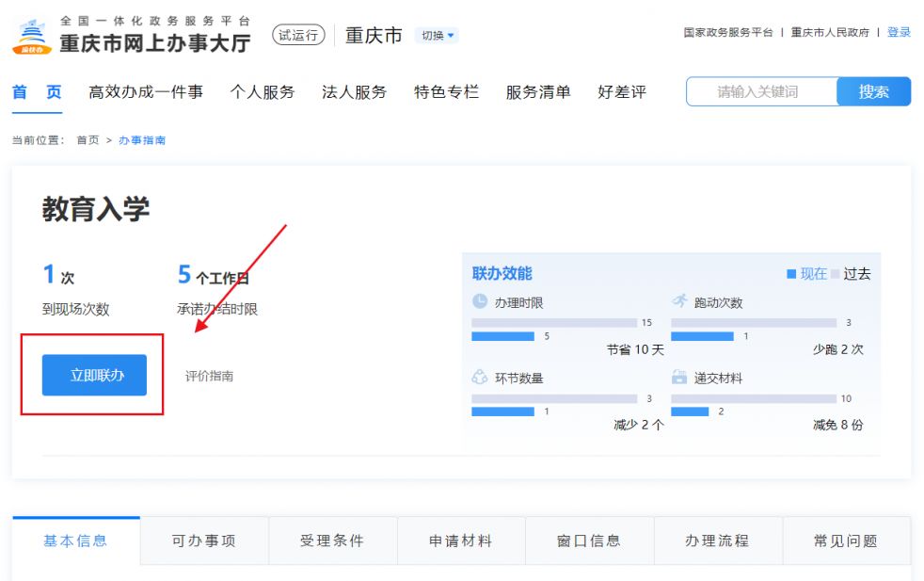
Task: Switch to the 办理流程 tab
Action: [x=718, y=541]
